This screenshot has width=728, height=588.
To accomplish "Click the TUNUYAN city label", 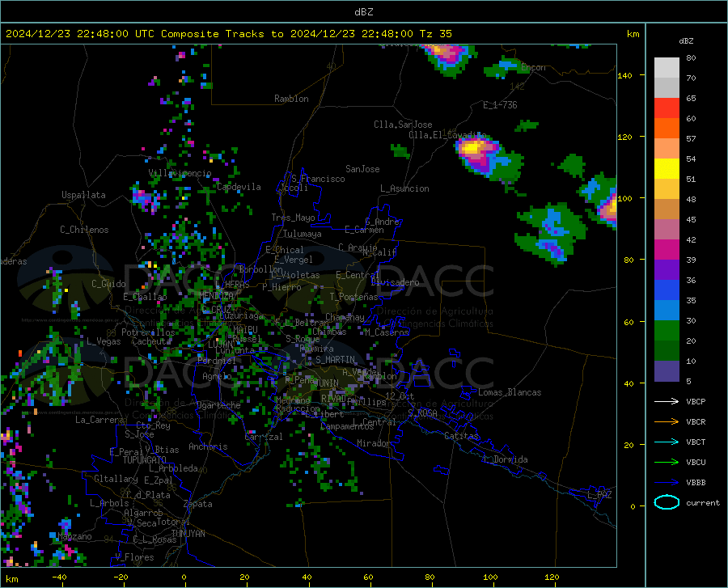I will click(188, 534).
